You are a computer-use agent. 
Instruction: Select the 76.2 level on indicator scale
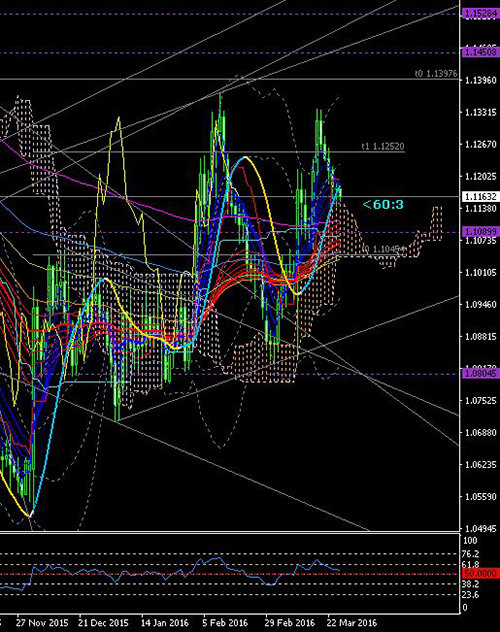pyautogui.click(x=471, y=554)
